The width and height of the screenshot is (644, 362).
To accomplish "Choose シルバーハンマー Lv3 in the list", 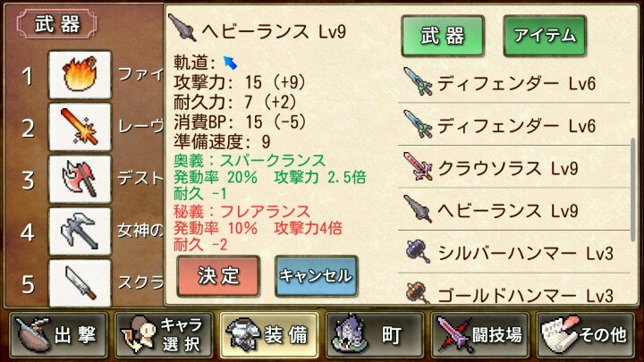I will click(514, 252).
